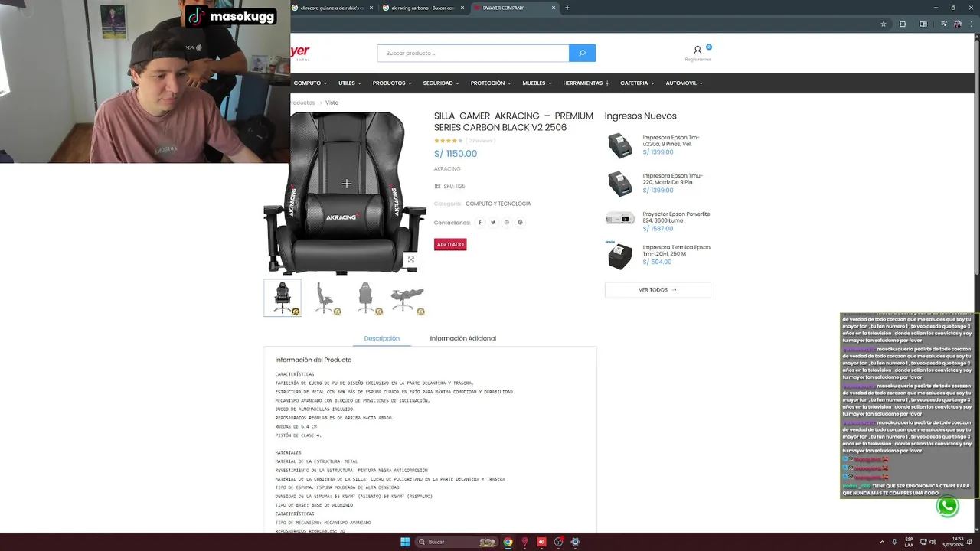
Task: Click the microphone tray icon
Action: [x=894, y=542]
